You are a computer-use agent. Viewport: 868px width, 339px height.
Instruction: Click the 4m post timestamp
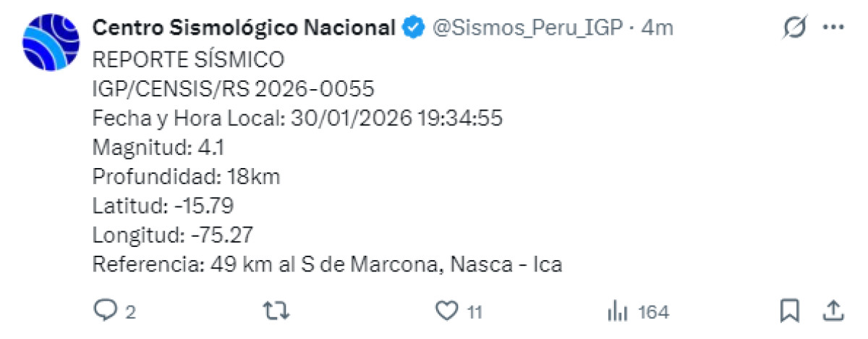tap(658, 28)
